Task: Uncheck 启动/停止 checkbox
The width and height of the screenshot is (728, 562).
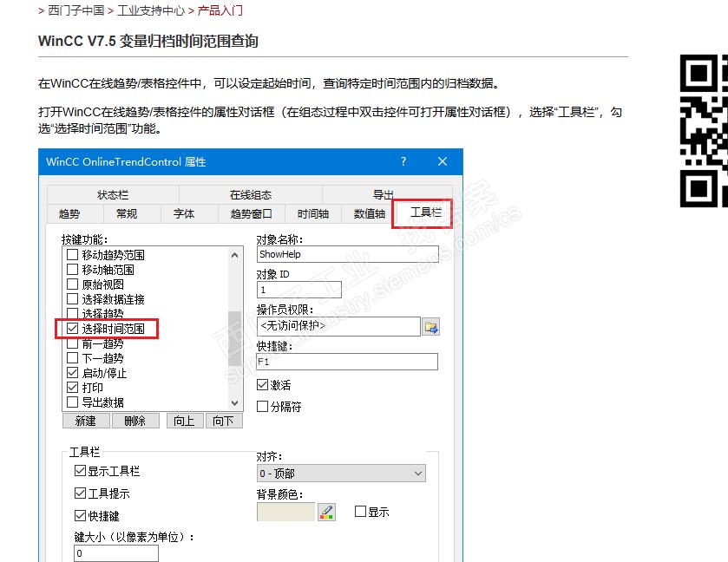Action: (x=72, y=373)
